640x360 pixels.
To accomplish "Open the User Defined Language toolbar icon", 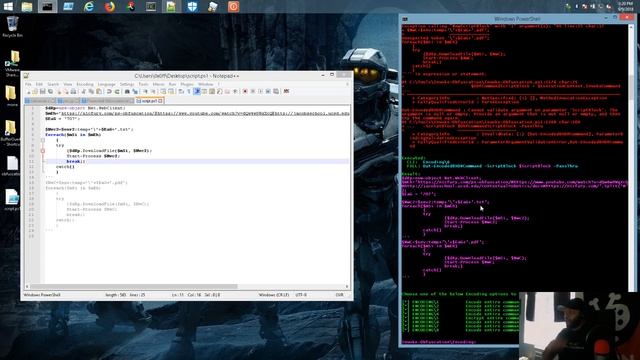I will 204,91.
